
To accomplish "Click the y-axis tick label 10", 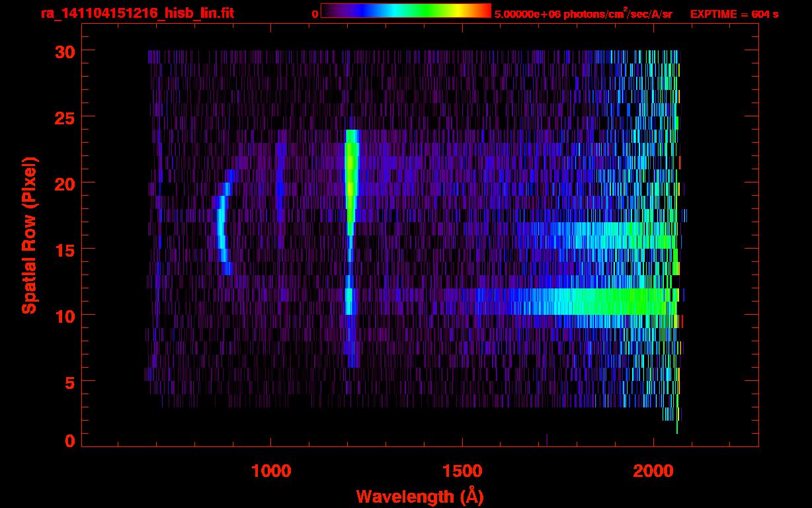I will (63, 316).
